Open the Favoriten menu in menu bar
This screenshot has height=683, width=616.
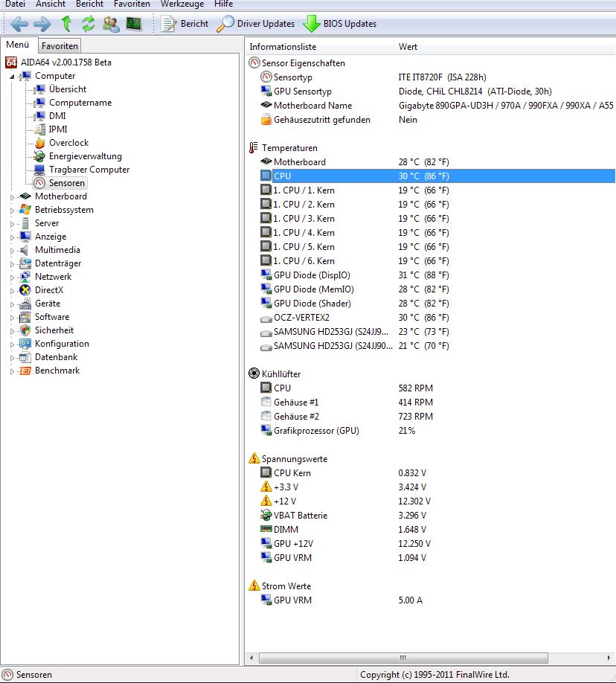(132, 4)
